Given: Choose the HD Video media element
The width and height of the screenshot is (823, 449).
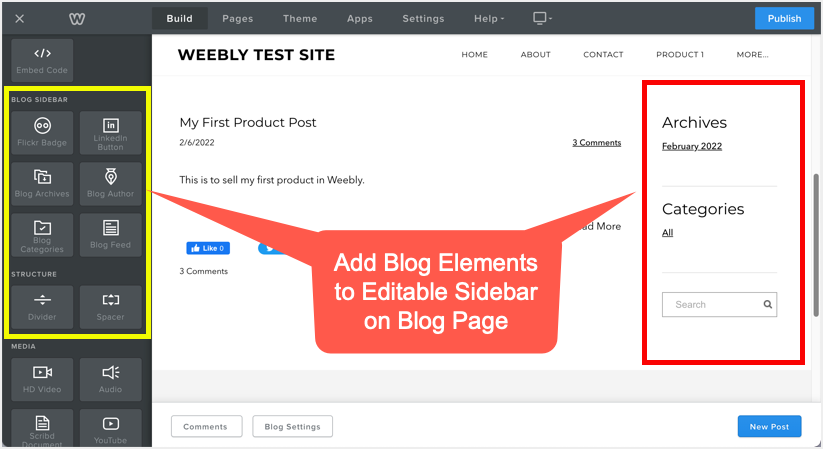Looking at the screenshot, I should 42,378.
